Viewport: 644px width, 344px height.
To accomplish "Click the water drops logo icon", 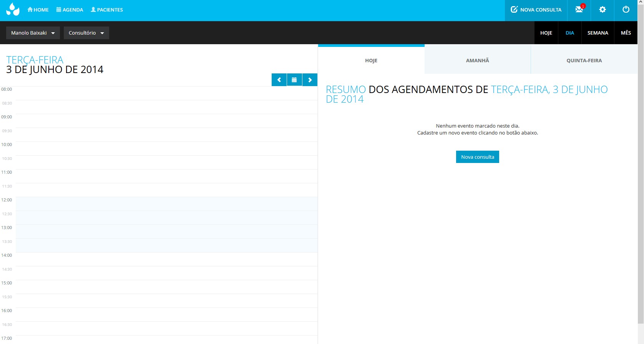I will click(13, 10).
